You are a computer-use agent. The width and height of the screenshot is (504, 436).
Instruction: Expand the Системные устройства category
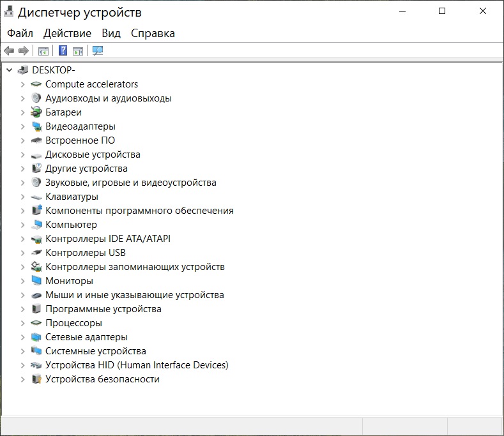[x=22, y=351]
